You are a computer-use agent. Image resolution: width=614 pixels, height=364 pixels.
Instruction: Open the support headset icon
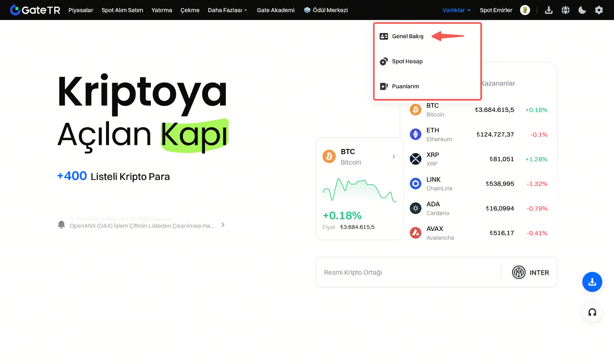pyautogui.click(x=592, y=312)
